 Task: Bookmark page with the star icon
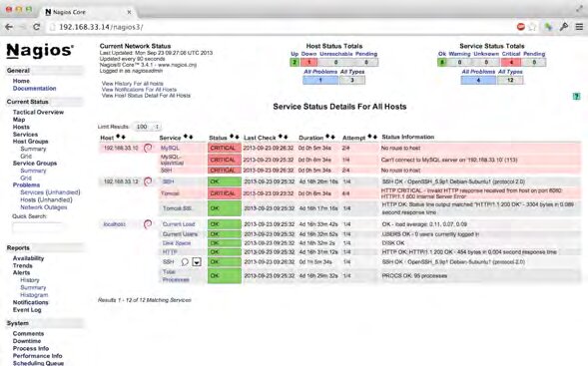pos(532,27)
